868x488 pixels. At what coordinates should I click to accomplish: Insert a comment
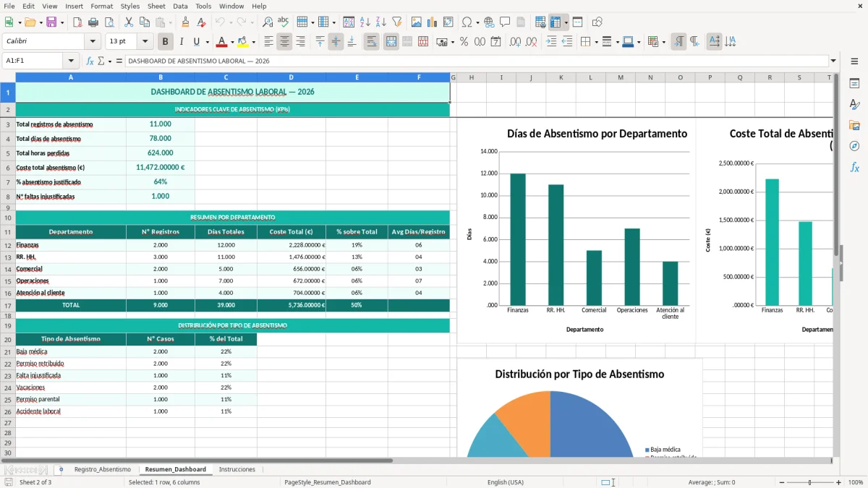point(505,22)
